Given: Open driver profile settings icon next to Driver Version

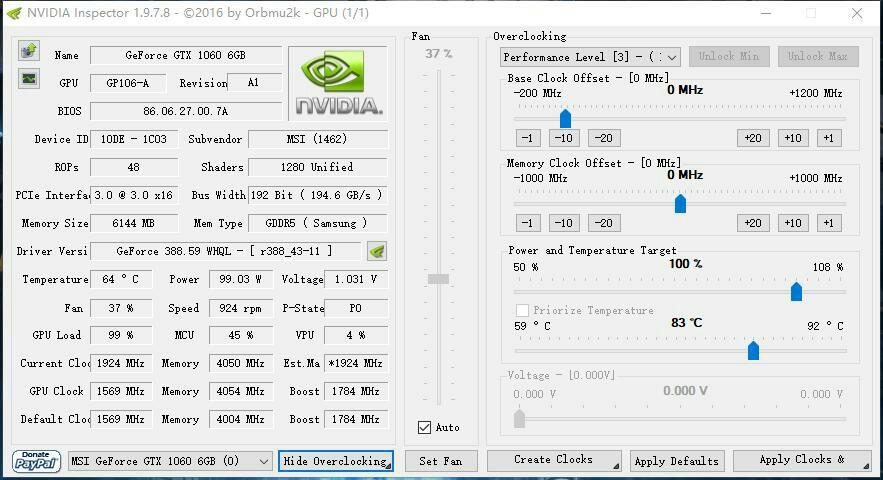Looking at the screenshot, I should pyautogui.click(x=377, y=251).
